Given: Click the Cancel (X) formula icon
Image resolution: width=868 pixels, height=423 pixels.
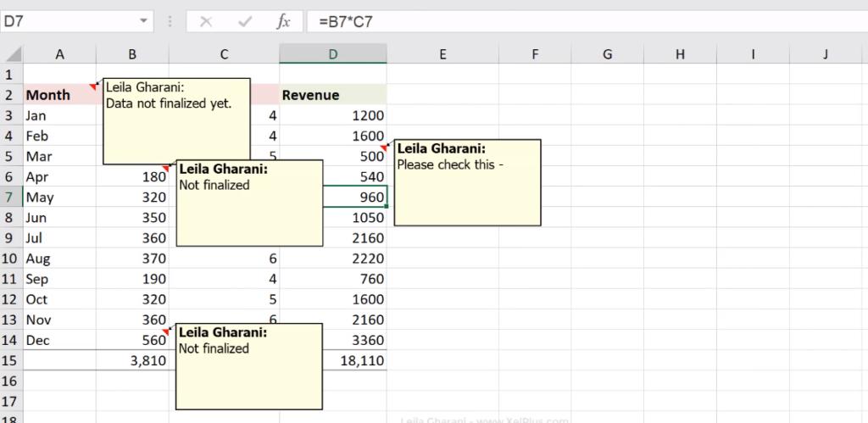Looking at the screenshot, I should [x=206, y=21].
